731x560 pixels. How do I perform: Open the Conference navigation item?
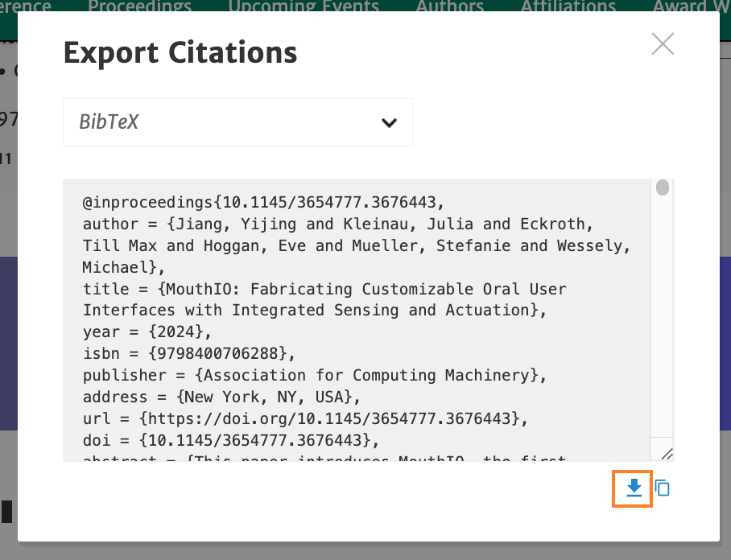point(26,6)
